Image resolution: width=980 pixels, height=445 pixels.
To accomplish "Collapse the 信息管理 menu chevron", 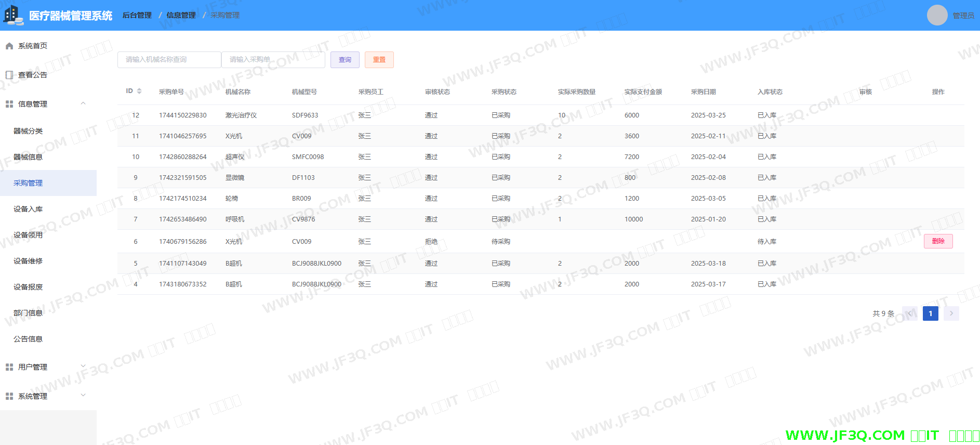I will pyautogui.click(x=83, y=103).
